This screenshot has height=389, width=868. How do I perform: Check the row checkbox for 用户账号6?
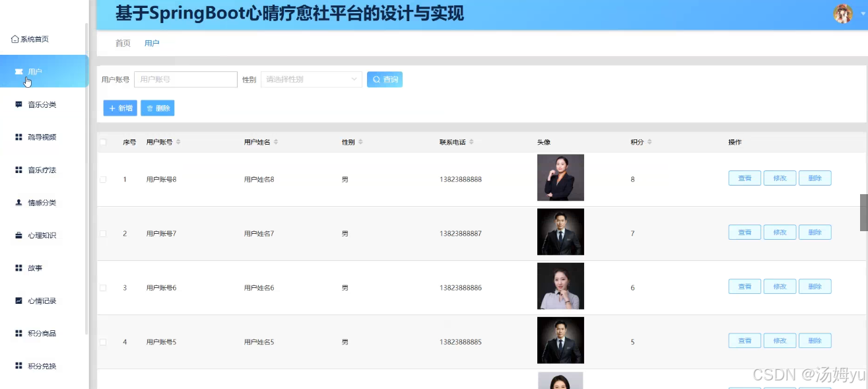click(103, 288)
